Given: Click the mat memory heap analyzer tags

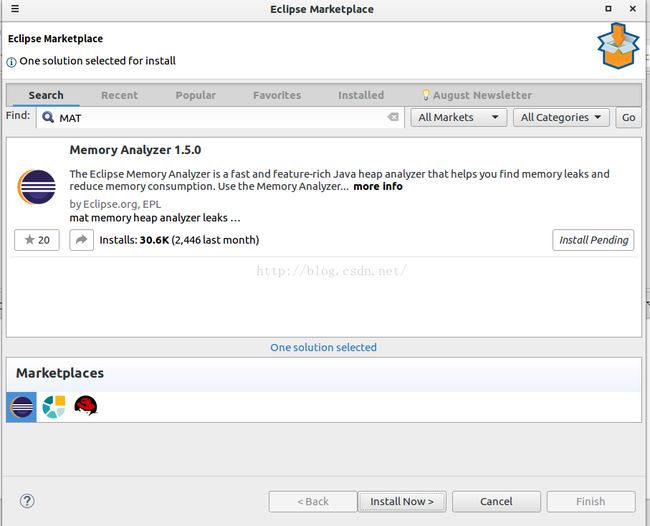Looking at the screenshot, I should pyautogui.click(x=155, y=218).
